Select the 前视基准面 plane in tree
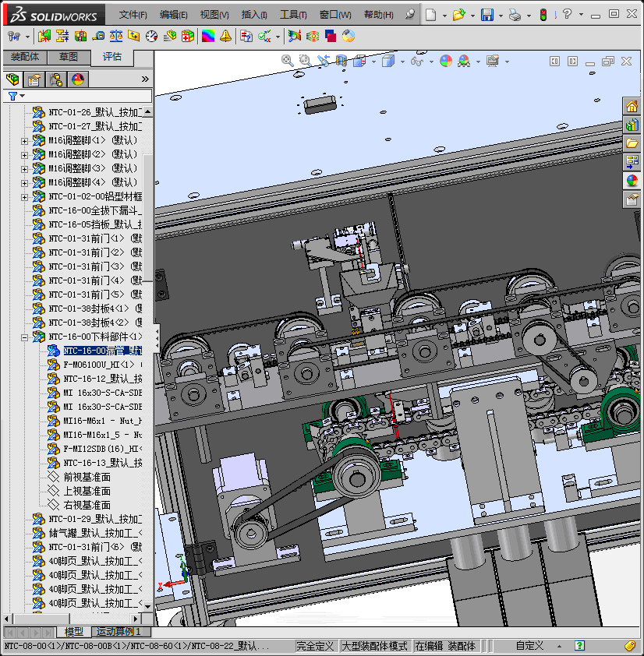The height and width of the screenshot is (656, 644). coord(87,477)
